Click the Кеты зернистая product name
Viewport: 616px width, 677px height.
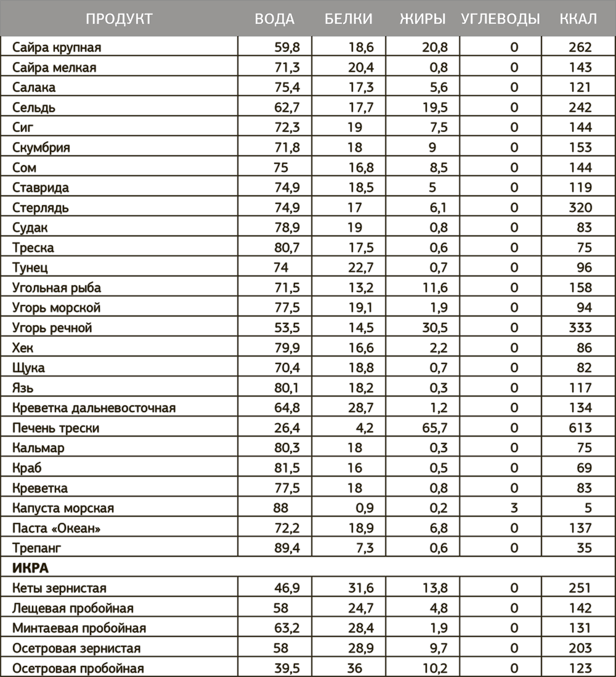59,588
